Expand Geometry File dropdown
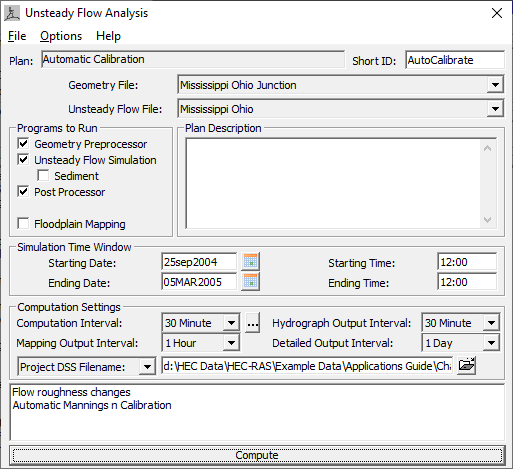The image size is (513, 469). [x=495, y=85]
